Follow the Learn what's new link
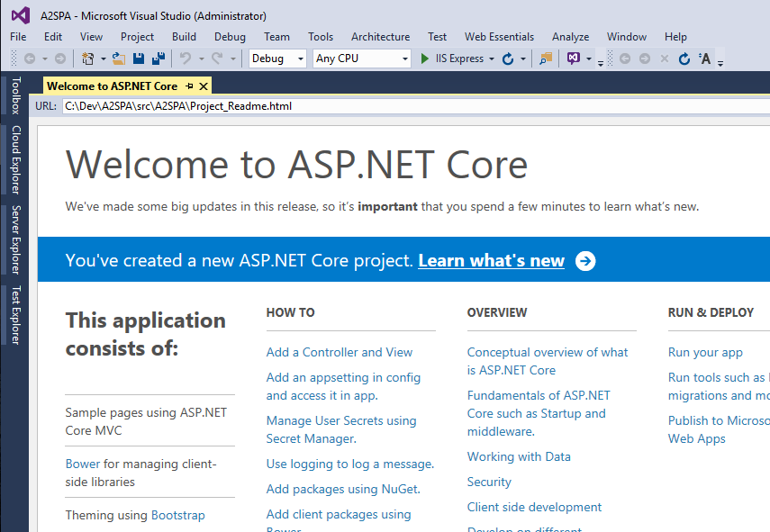770x532 pixels. point(491,261)
